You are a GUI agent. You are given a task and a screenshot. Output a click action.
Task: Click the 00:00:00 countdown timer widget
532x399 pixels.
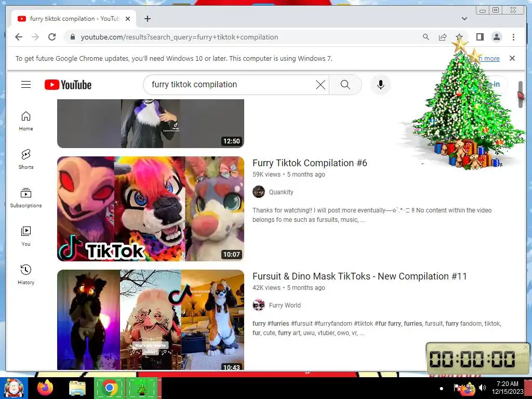coord(478,358)
